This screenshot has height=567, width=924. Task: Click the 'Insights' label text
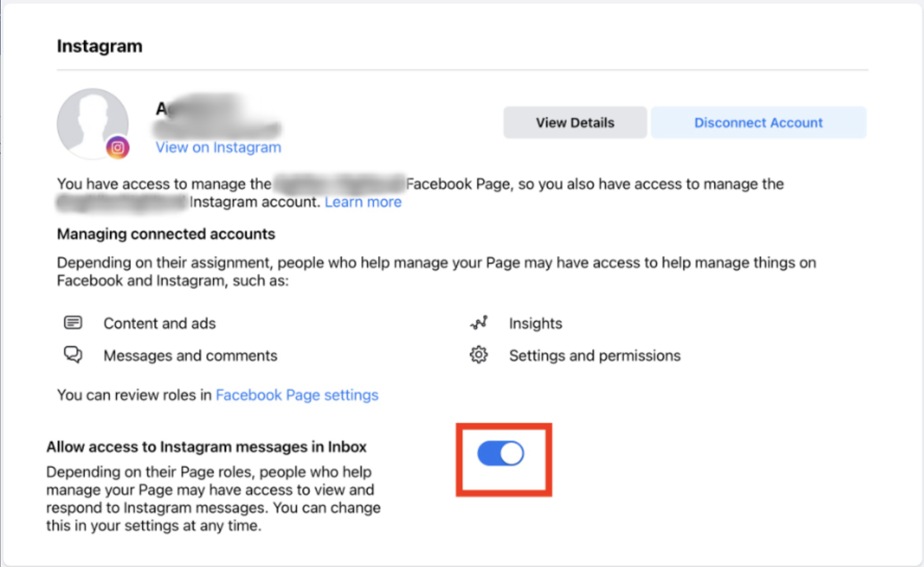(536, 323)
